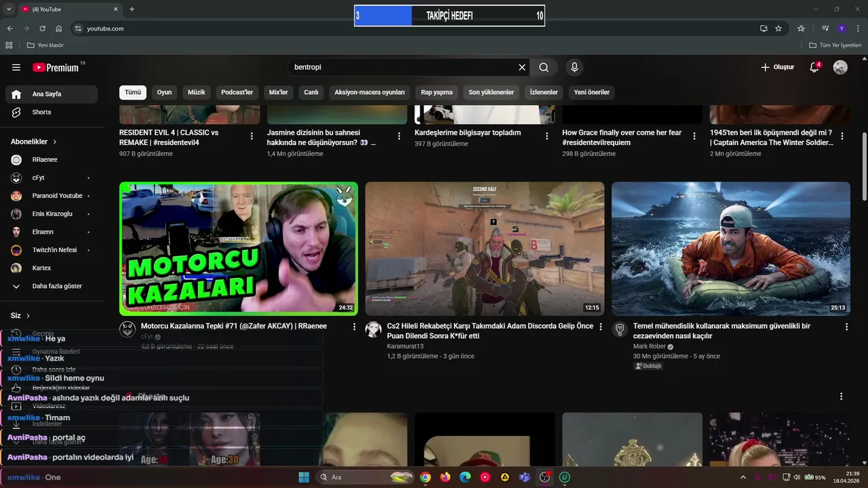This screenshot has width=868, height=488.
Task: Open the RRaenee subscription channel
Action: (x=52, y=160)
